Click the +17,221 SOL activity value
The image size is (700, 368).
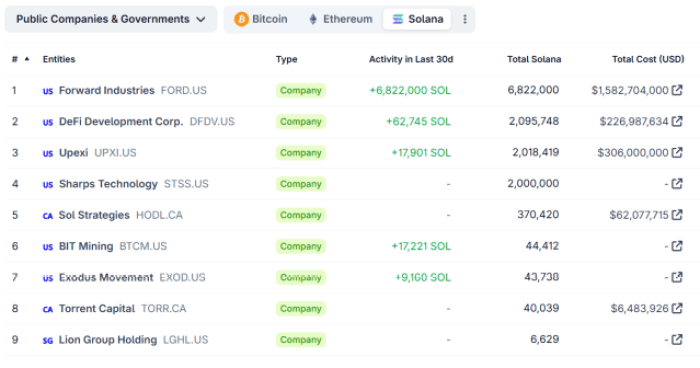point(421,246)
